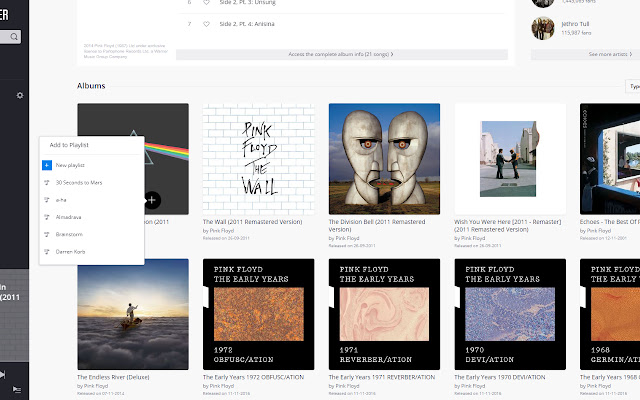
Task: Favorite the track Side 2, Pt. 4: Anisina
Action: click(x=207, y=24)
